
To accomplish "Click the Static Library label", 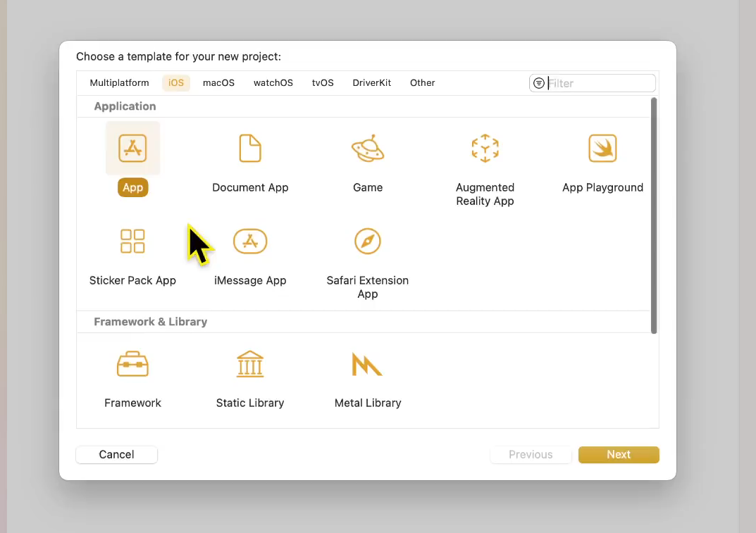I will pyautogui.click(x=250, y=403).
